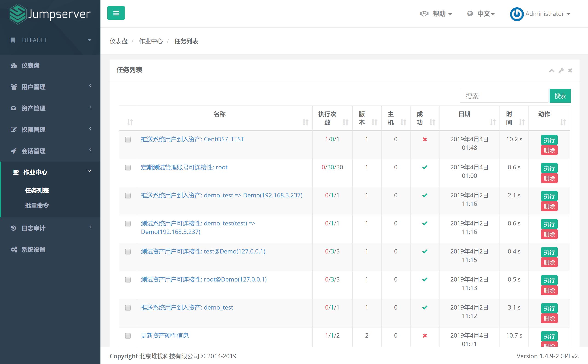
Task: Click the green 搜索 button
Action: tap(560, 96)
